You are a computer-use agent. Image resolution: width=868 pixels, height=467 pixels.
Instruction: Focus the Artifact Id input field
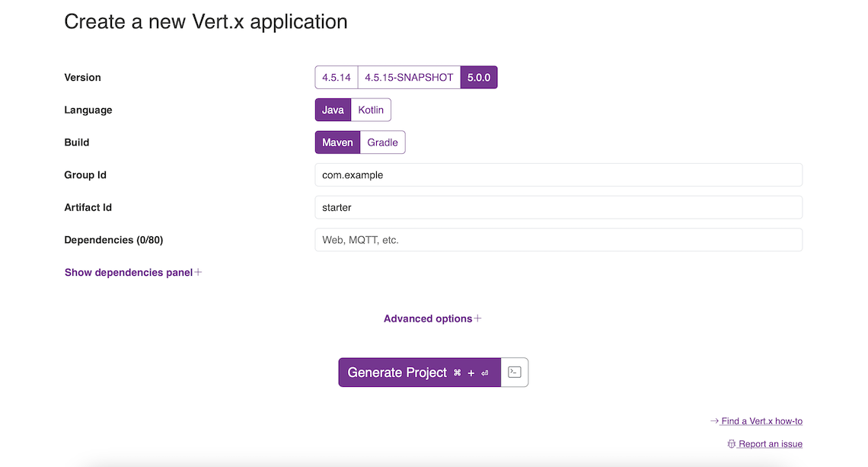(559, 207)
